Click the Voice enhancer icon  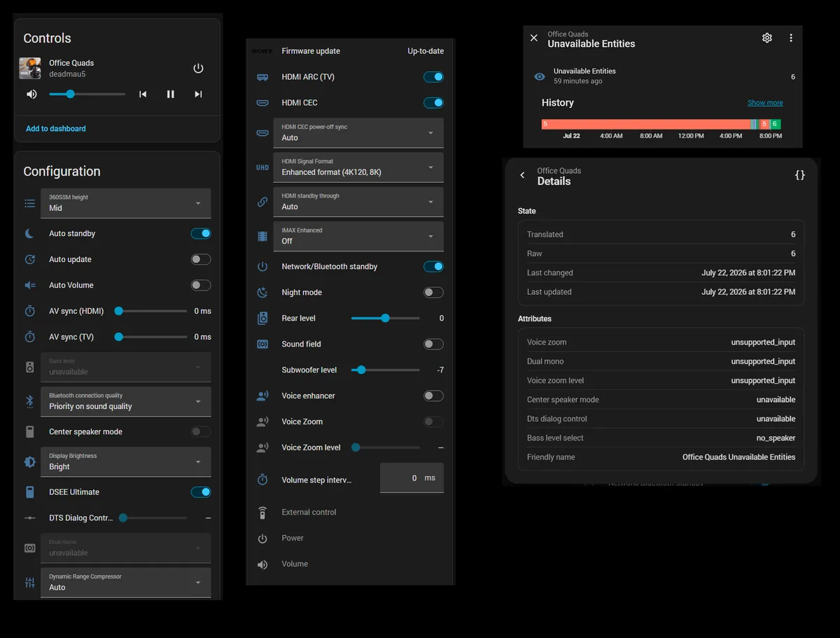(x=262, y=396)
